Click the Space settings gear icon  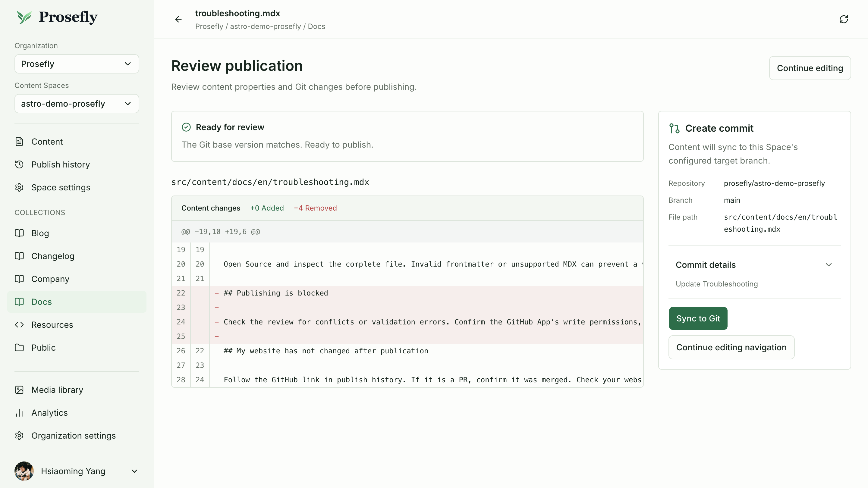[x=19, y=187]
